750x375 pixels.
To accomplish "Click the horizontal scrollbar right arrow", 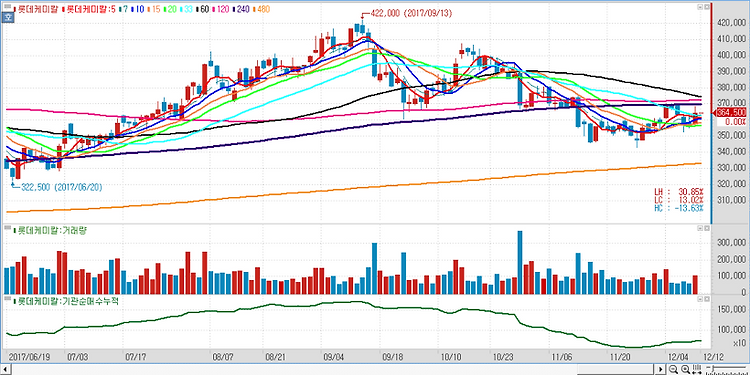I will (x=661, y=370).
